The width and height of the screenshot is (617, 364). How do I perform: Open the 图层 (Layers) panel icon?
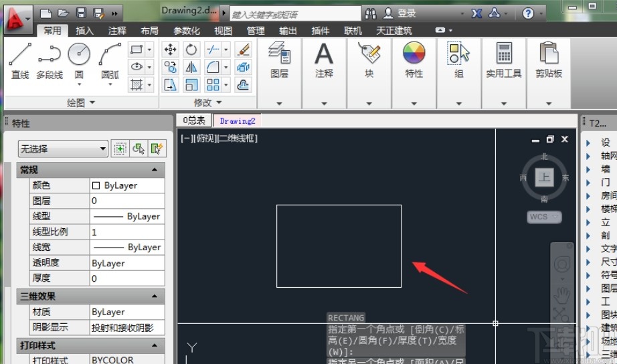pos(279,54)
